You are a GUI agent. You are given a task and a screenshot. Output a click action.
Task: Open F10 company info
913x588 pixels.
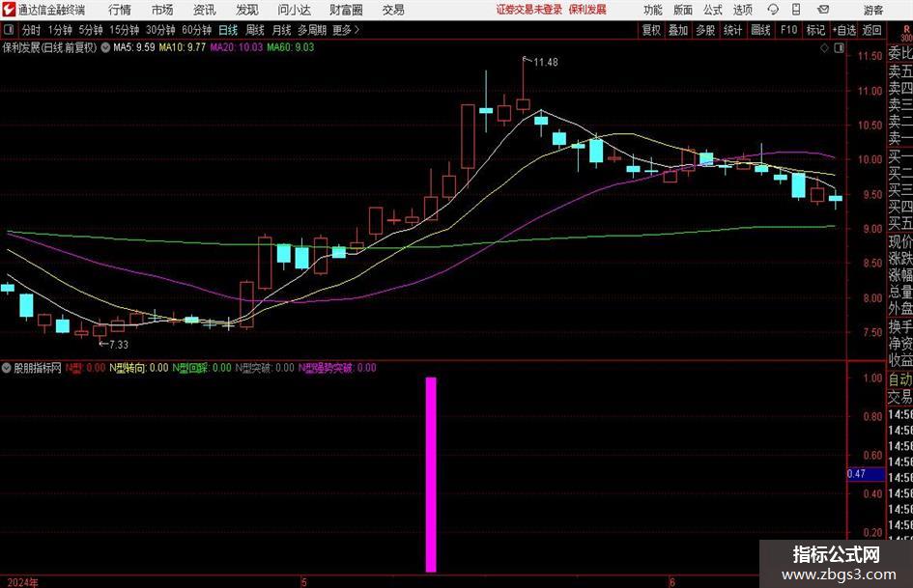coord(788,30)
